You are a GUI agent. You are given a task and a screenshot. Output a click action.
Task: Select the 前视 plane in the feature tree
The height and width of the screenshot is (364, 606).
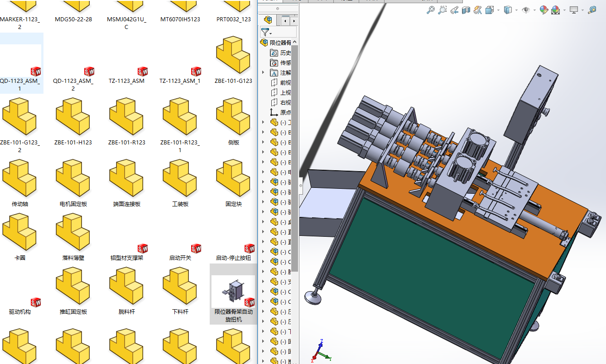click(280, 82)
